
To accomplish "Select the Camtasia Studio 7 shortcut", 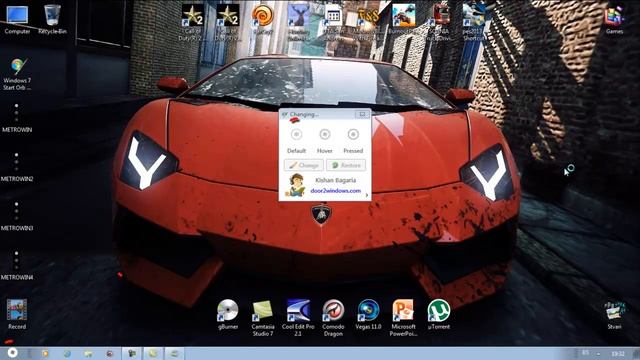I will [x=263, y=318].
